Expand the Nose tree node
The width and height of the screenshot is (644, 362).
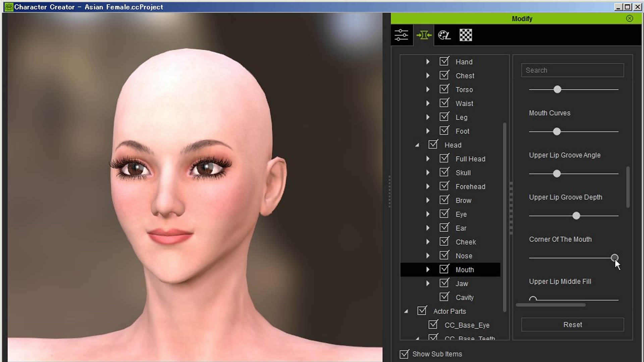click(428, 256)
